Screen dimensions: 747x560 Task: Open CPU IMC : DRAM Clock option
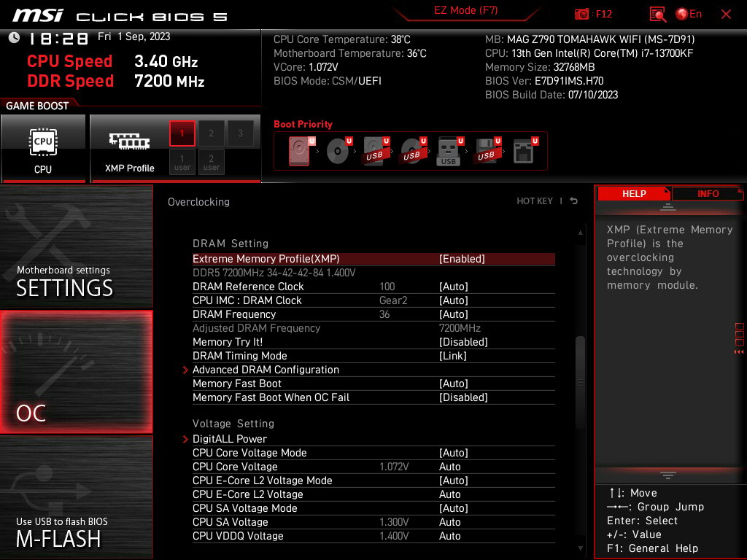[373, 300]
